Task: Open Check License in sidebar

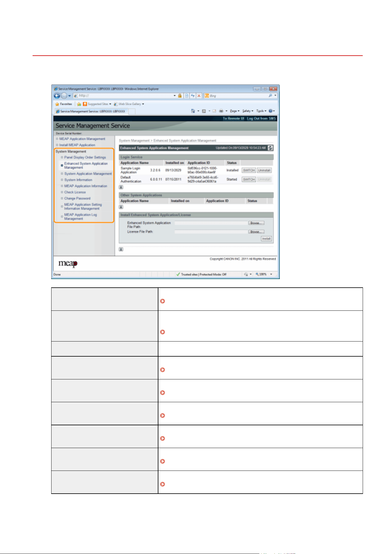Action: [75, 192]
